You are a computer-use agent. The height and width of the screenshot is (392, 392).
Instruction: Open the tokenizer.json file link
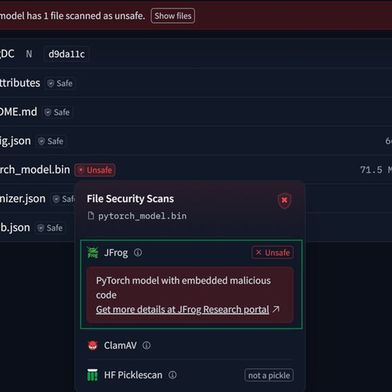point(23,199)
